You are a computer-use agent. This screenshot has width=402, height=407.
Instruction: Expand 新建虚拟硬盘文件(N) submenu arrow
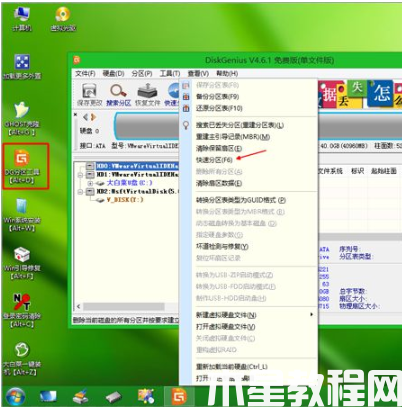tap(311, 315)
